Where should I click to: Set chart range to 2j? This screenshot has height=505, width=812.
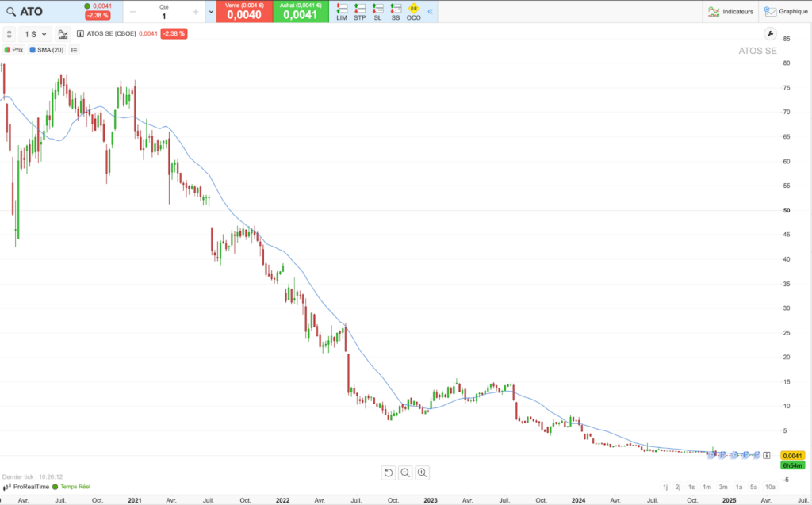pos(678,487)
